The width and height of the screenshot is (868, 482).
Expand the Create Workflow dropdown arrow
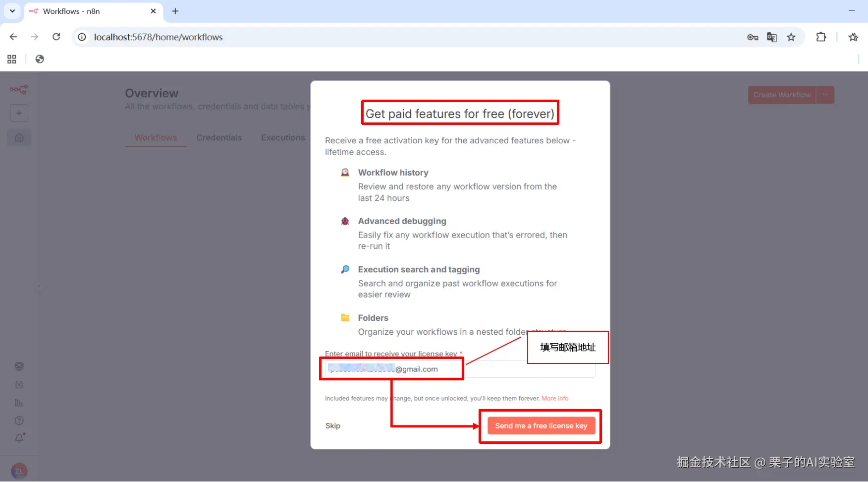[x=825, y=95]
